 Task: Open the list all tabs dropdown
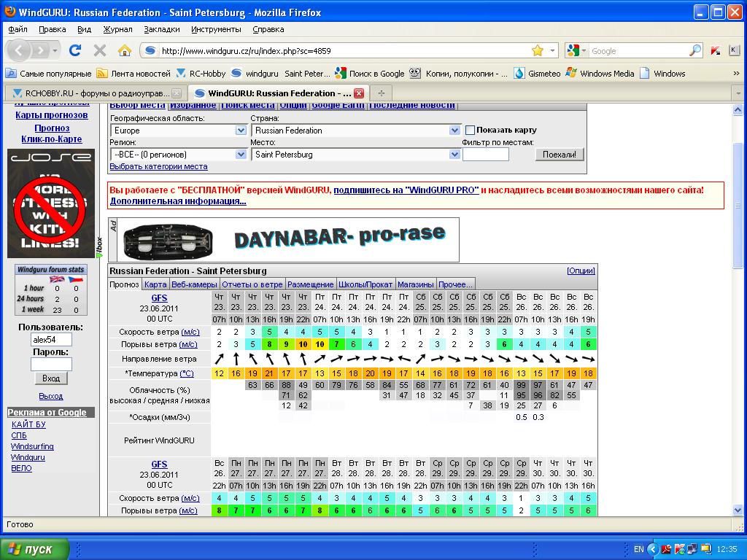pyautogui.click(x=738, y=93)
